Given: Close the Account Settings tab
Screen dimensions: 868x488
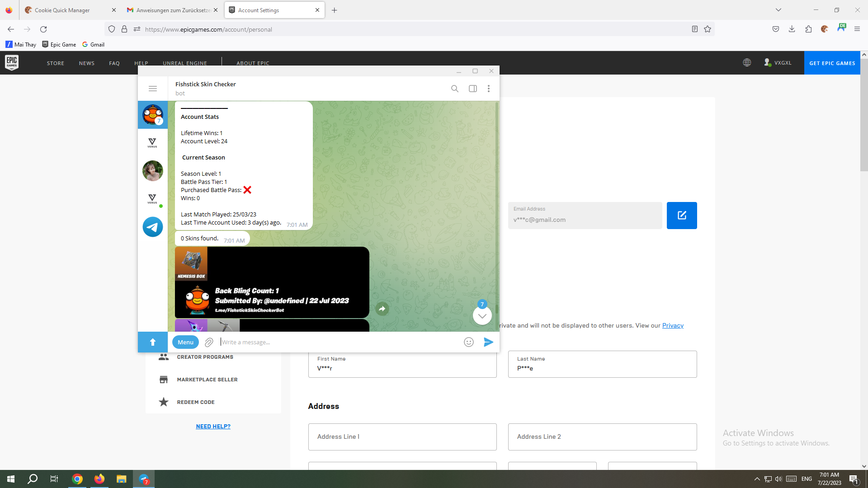Looking at the screenshot, I should click(x=317, y=10).
